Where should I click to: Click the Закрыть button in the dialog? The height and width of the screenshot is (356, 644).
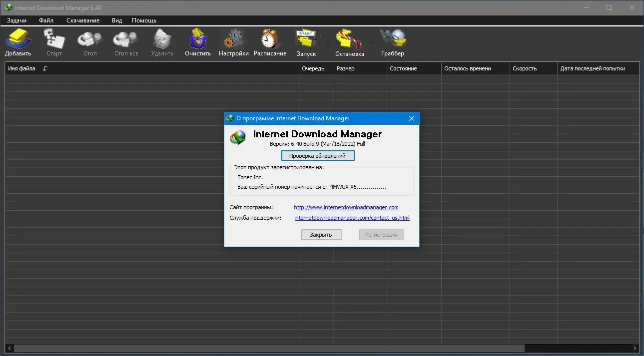pos(321,234)
